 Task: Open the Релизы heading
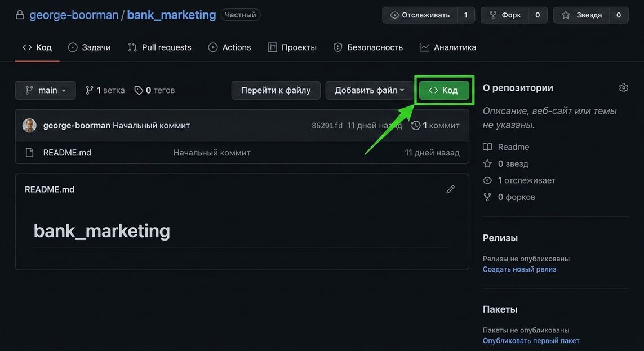pyautogui.click(x=500, y=238)
